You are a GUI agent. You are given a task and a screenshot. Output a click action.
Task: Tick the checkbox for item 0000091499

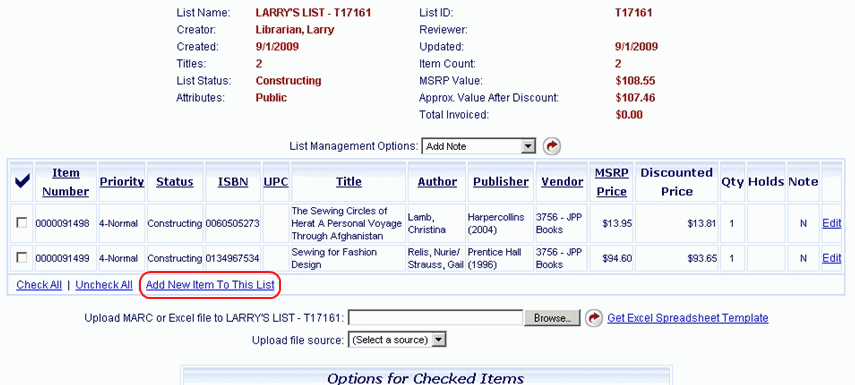tap(22, 257)
